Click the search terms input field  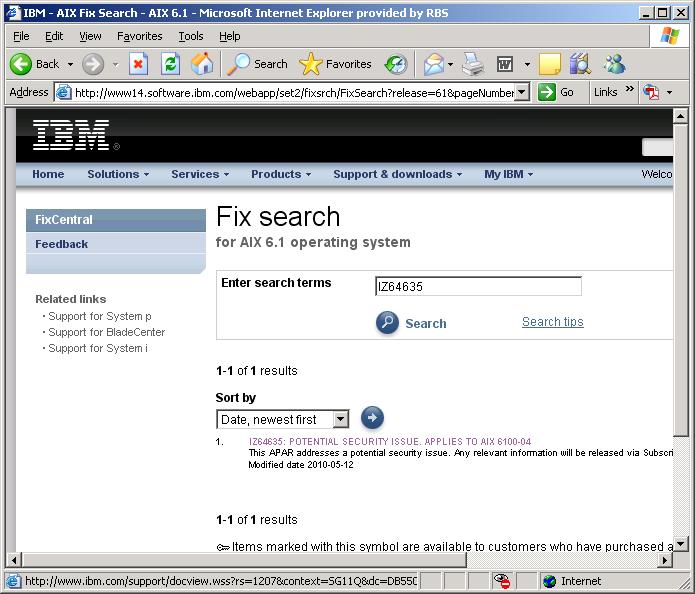click(478, 286)
